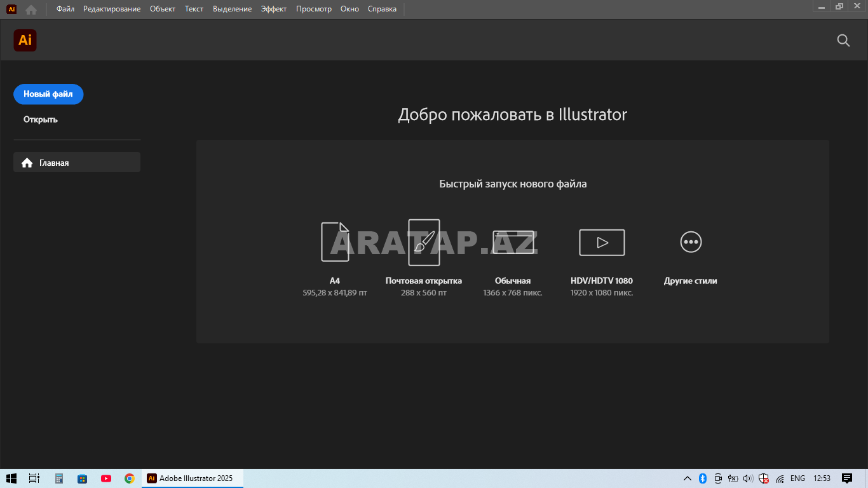
Task: Click the 1366 x 768 пикс. size text
Action: 513,293
